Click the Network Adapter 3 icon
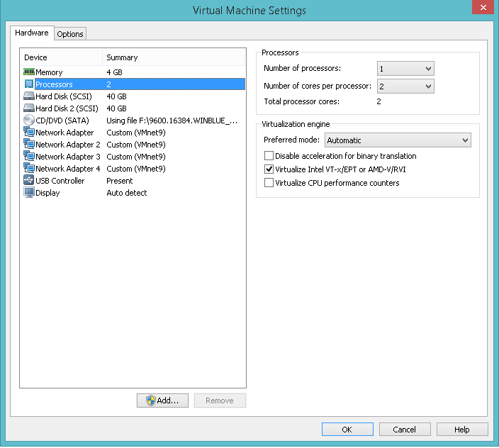This screenshot has height=448, width=499. [x=29, y=156]
